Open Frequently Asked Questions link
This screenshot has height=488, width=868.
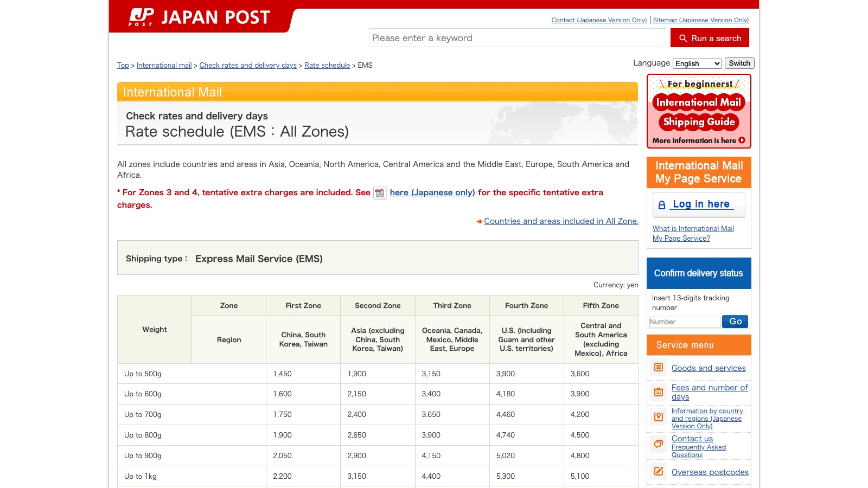699,451
